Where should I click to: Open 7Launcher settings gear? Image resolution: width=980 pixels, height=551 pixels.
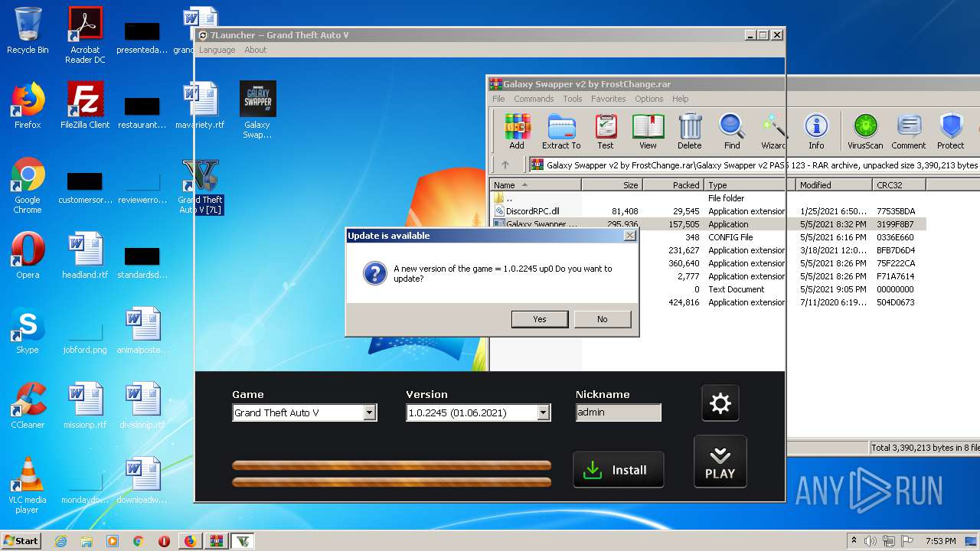720,403
